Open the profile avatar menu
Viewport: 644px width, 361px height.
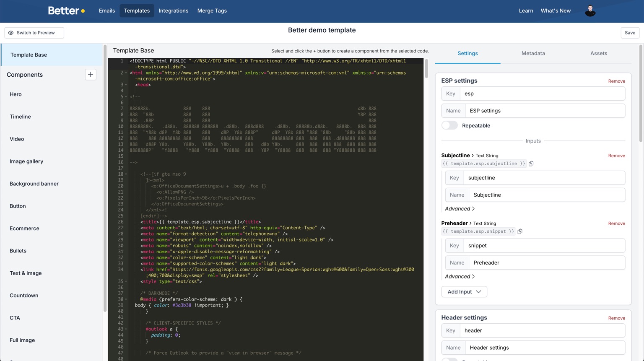pos(590,11)
